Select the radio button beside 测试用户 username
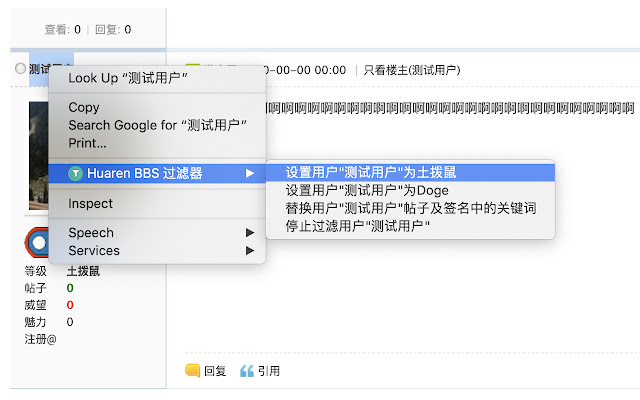This screenshot has width=640, height=400. [x=20, y=68]
